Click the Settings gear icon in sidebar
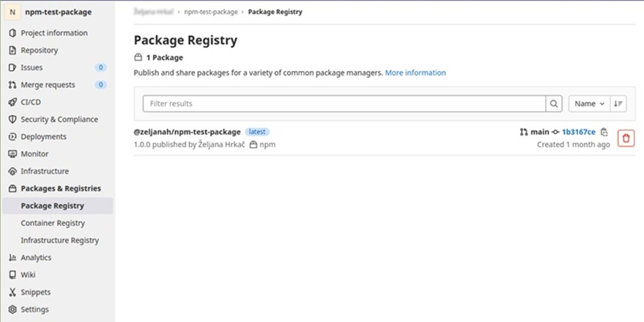Image resolution: width=644 pixels, height=322 pixels. 13,309
